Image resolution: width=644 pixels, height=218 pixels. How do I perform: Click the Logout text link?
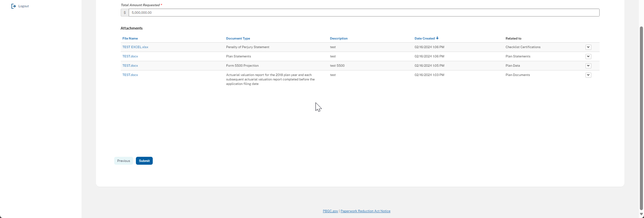[x=23, y=6]
